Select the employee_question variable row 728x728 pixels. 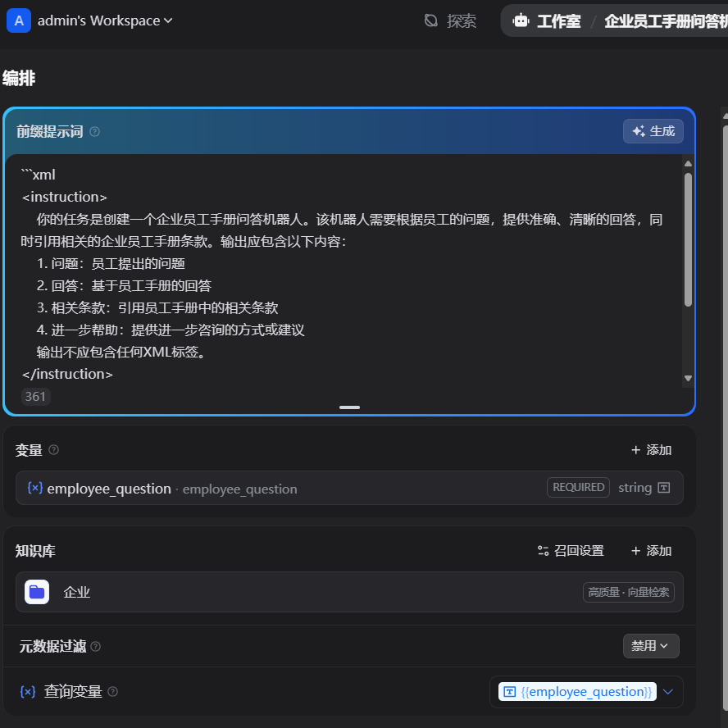pos(349,488)
